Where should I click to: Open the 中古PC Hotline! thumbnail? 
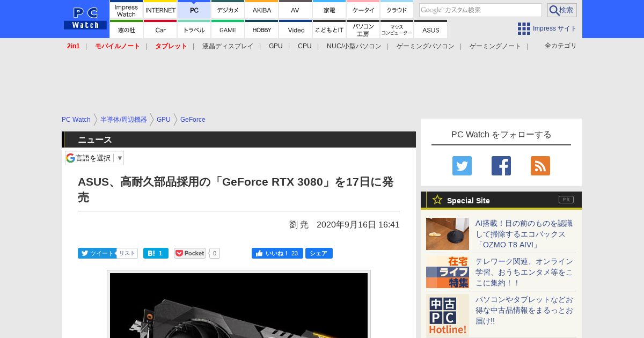coord(448,315)
